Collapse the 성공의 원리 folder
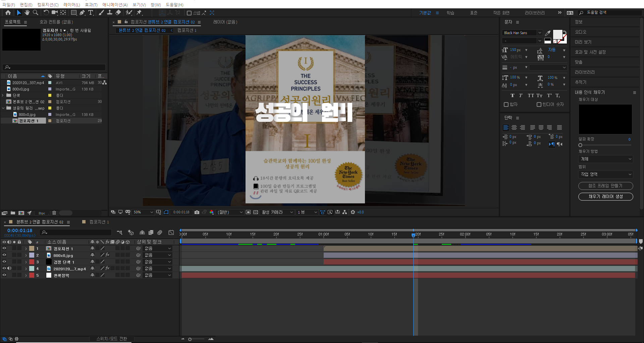644x343 pixels. (x=3, y=108)
